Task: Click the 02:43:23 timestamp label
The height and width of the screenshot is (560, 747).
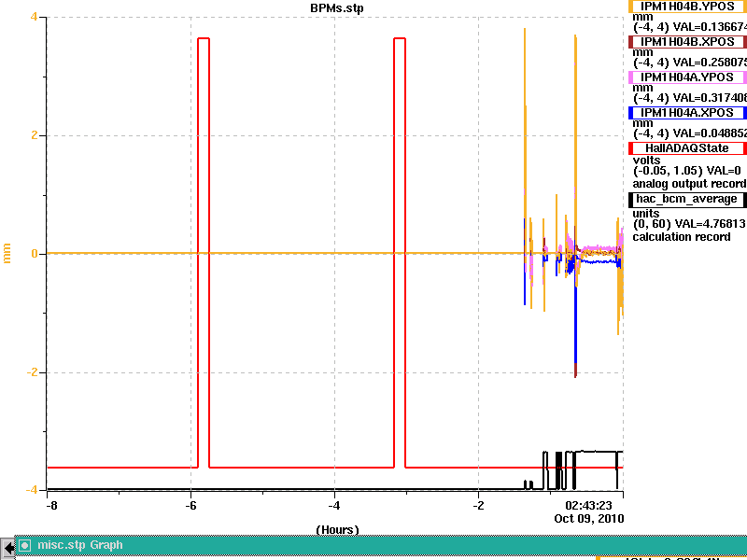Action: (588, 505)
